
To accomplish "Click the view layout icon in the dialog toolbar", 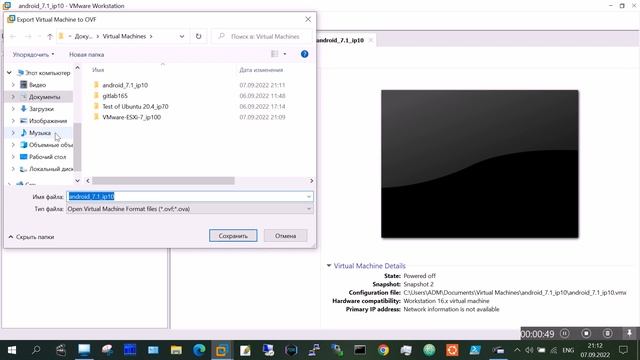I will [275, 54].
